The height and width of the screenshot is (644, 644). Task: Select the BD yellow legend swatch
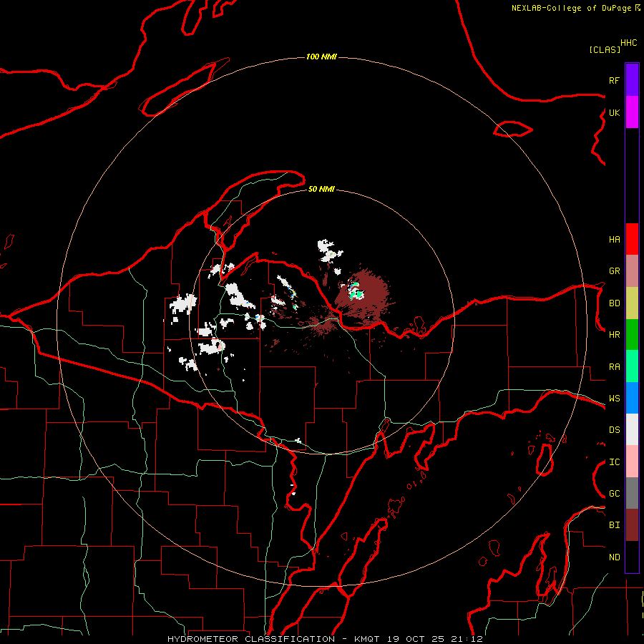point(632,303)
